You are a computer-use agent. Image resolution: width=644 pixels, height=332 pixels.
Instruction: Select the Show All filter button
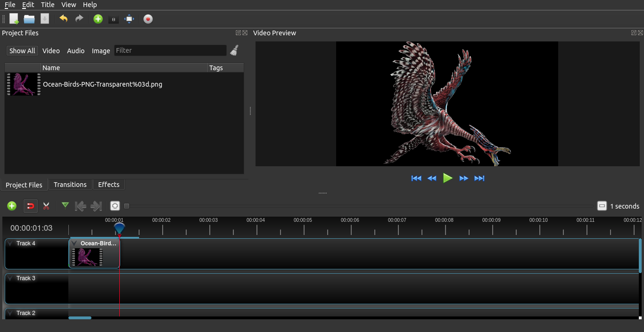[22, 51]
